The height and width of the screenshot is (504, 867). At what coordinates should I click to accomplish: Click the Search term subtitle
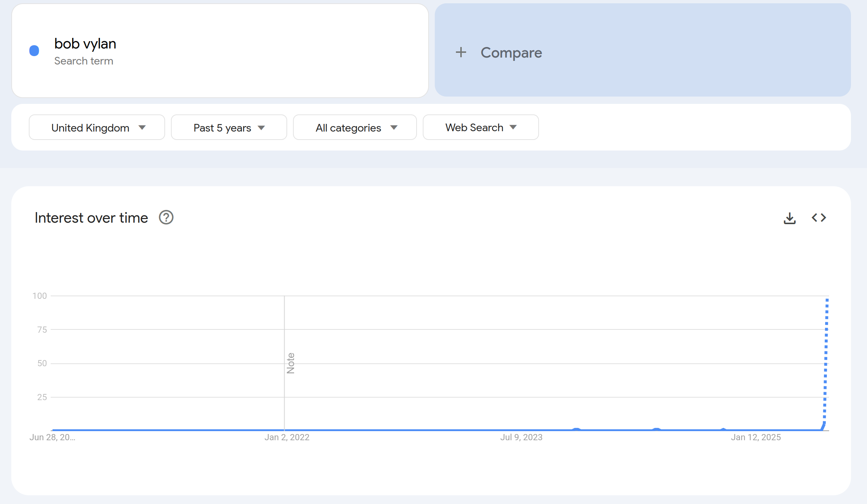[x=84, y=61]
